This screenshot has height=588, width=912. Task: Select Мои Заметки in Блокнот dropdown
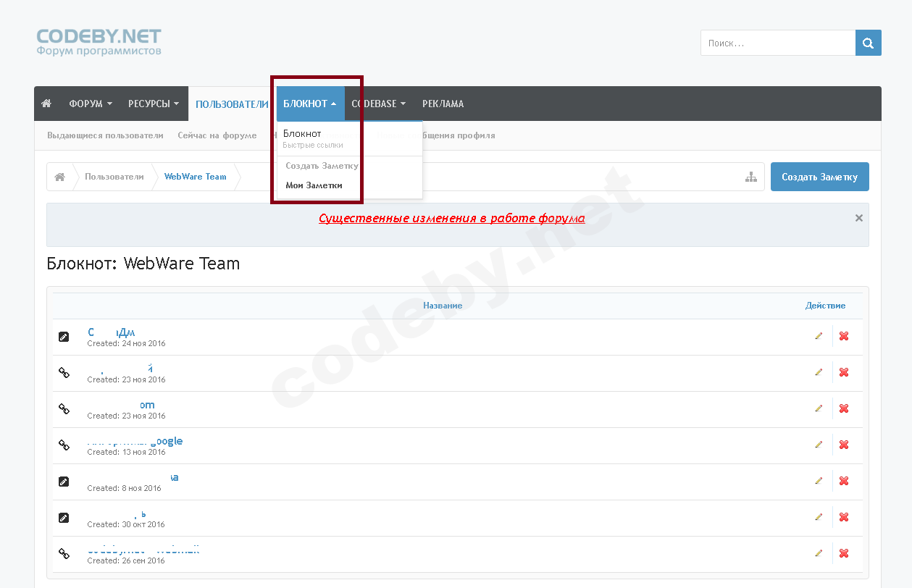coord(314,185)
